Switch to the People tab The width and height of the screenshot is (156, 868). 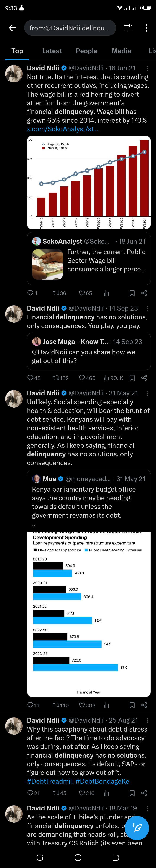86,51
